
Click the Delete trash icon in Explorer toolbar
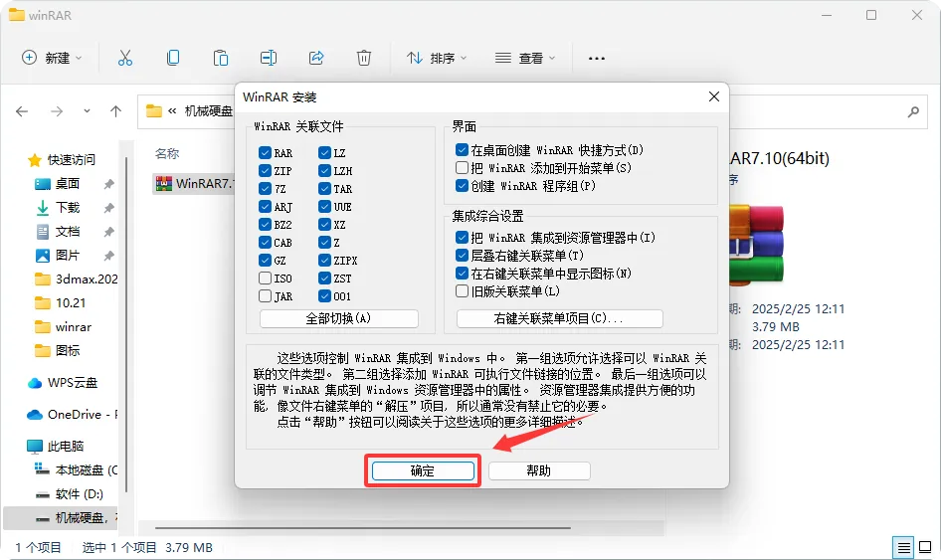coord(364,58)
